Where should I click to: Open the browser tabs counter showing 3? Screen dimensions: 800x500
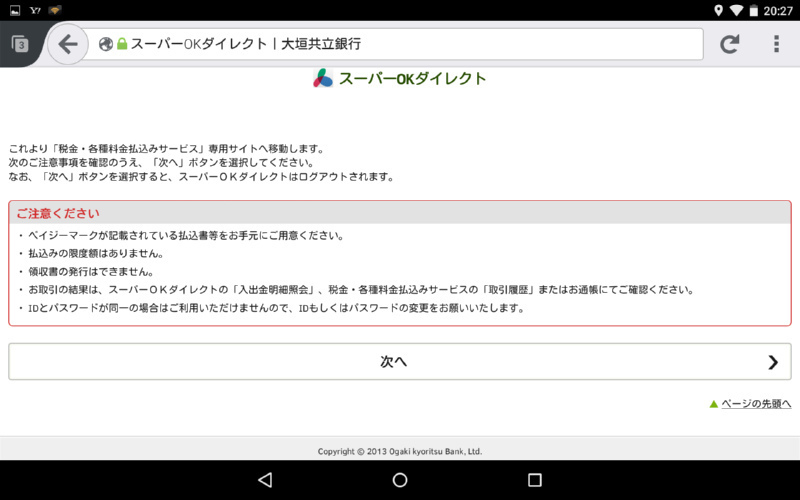[20, 44]
